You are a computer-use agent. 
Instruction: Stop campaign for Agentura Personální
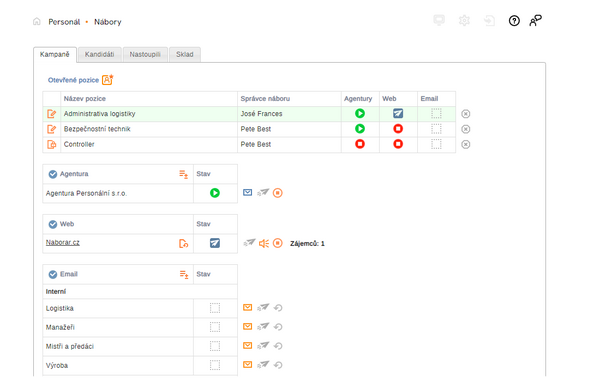(x=278, y=193)
